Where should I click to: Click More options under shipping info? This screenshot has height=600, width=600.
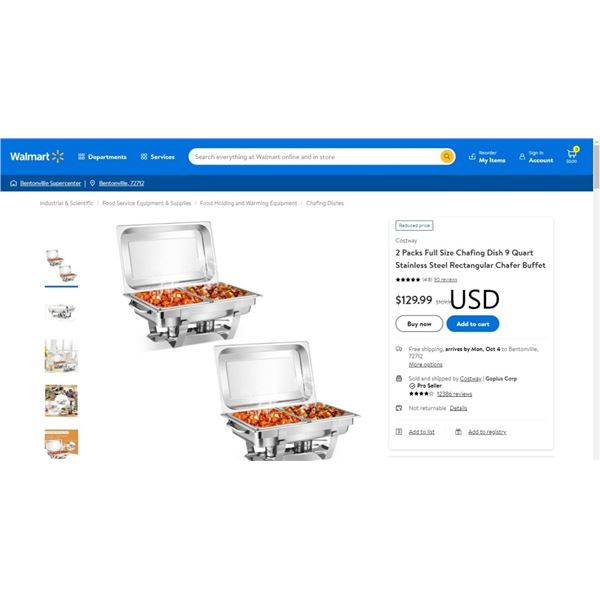point(426,365)
